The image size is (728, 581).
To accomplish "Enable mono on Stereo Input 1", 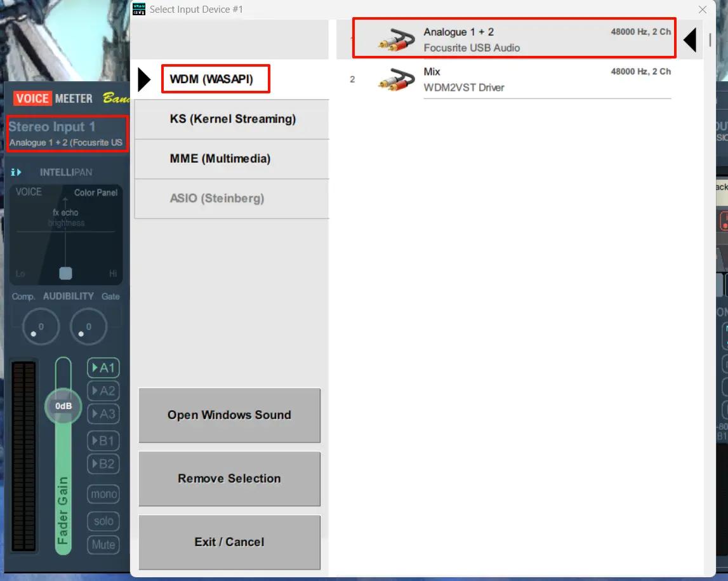I will (103, 494).
